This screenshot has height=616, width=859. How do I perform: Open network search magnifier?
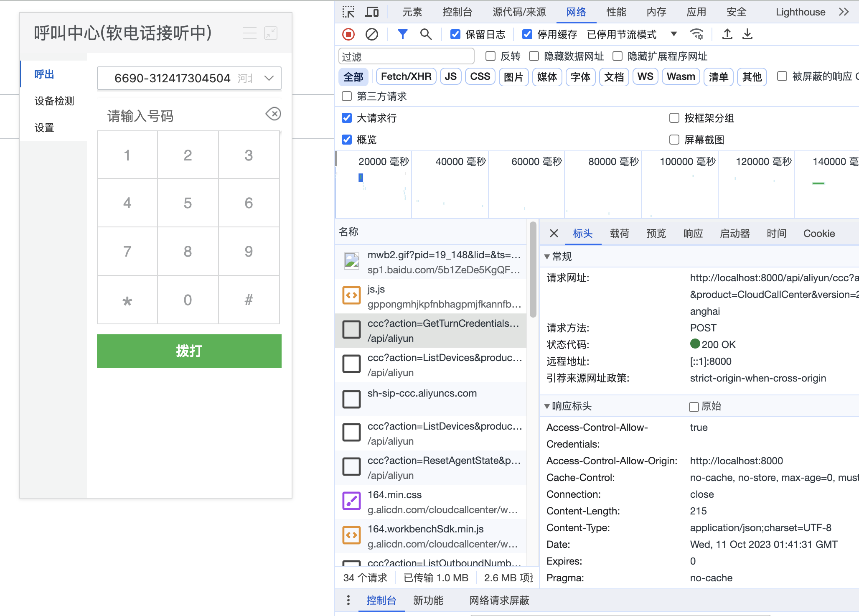coord(426,34)
